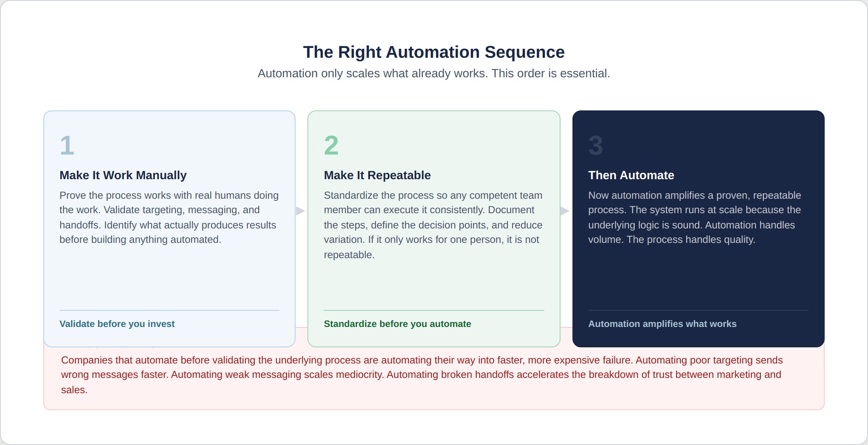
Task: Click the arrow between steps 2 and 3
Action: point(565,211)
